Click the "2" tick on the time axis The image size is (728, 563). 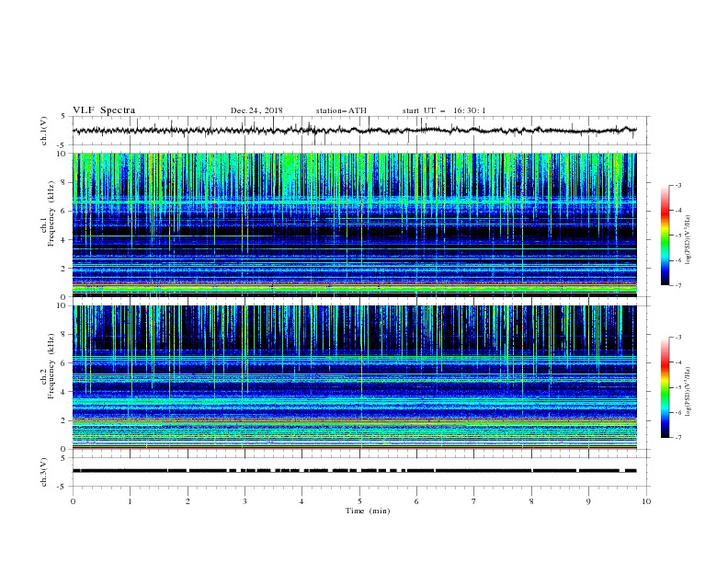[188, 501]
